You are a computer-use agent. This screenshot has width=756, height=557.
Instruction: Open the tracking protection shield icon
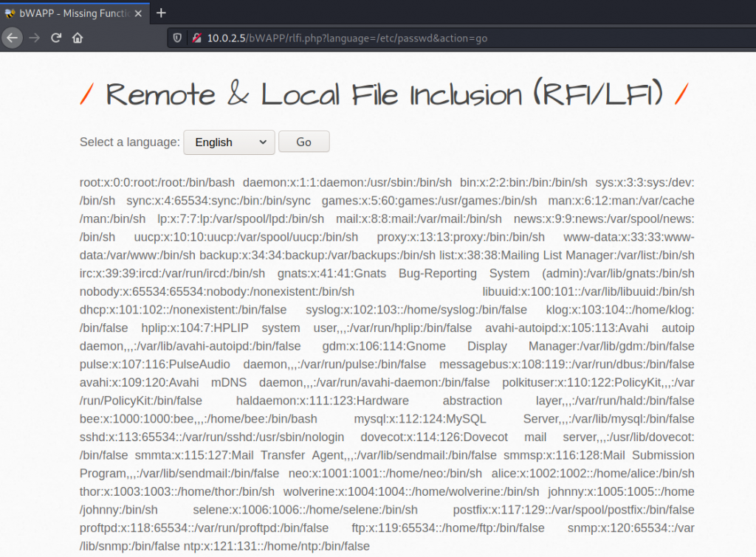pos(177,38)
